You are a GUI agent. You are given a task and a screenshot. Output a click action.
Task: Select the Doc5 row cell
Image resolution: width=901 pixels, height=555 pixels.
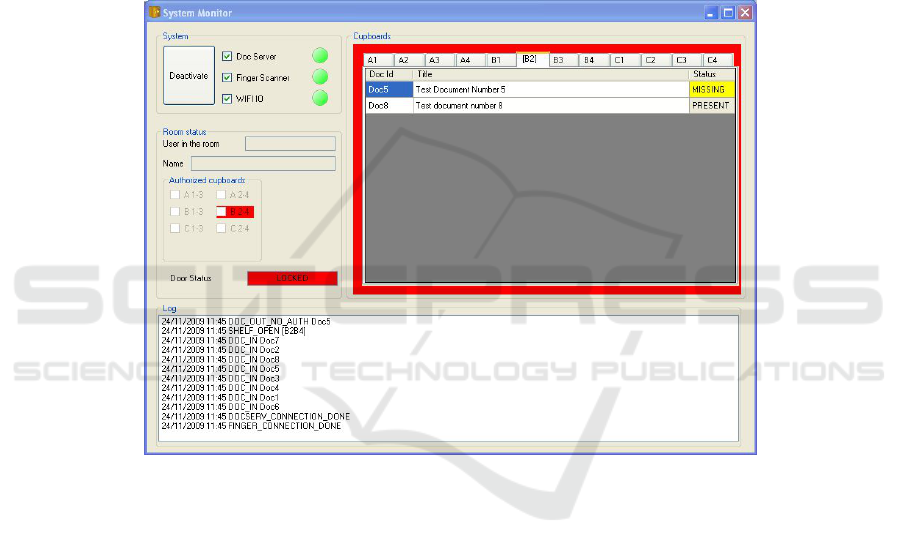pos(389,90)
